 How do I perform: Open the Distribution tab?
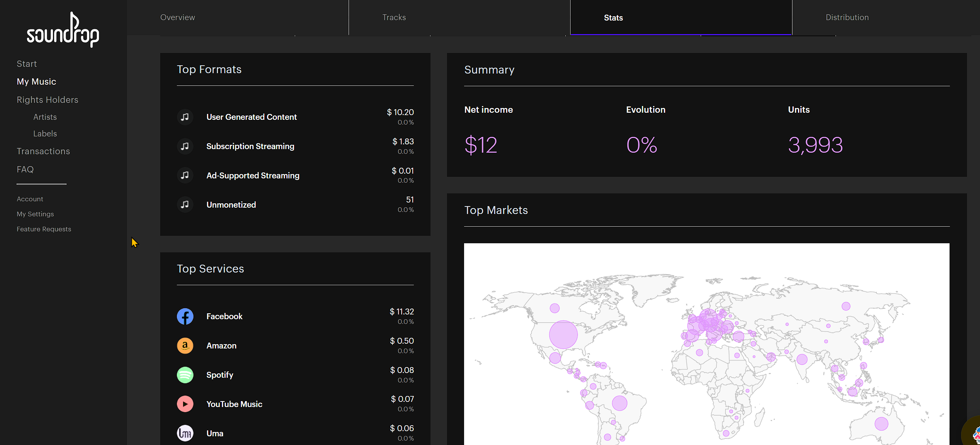[x=847, y=17]
